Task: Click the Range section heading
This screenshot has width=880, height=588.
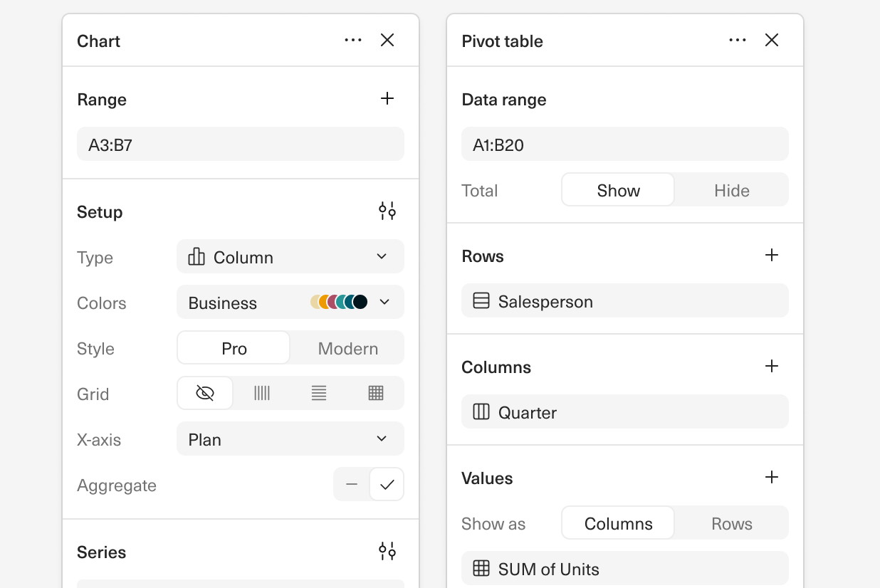Action: 102,100
